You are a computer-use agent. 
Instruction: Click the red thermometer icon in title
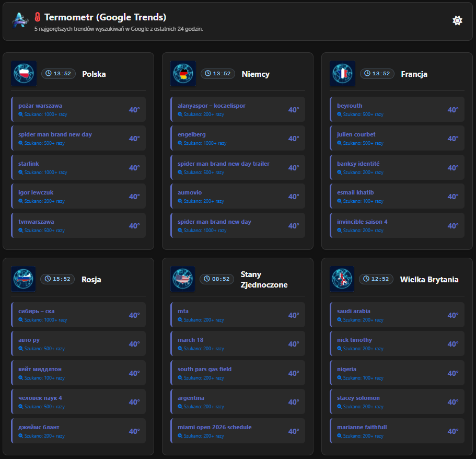pos(38,17)
